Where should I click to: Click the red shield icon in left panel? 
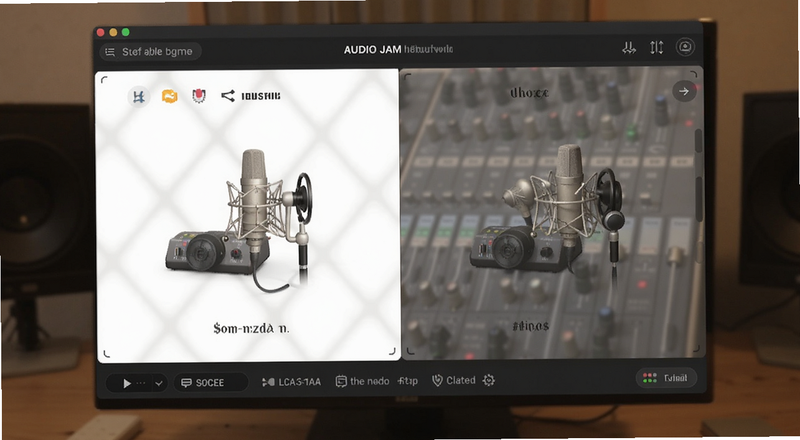coord(199,95)
